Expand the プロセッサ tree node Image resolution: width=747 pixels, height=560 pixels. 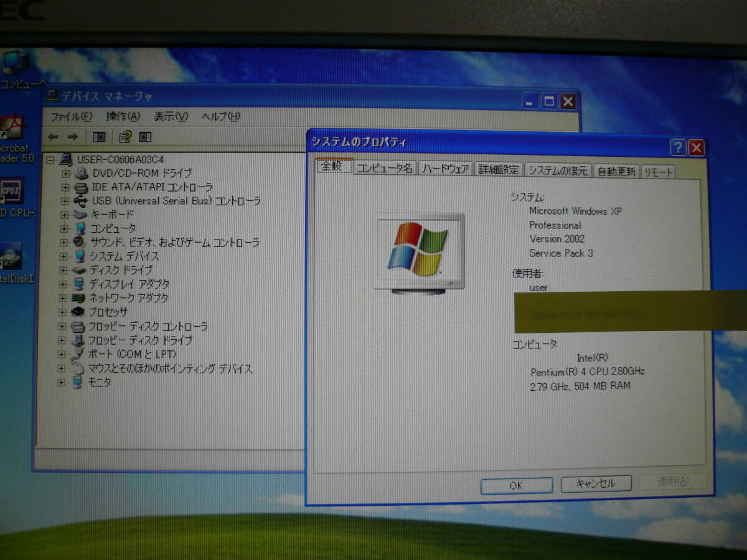63,312
